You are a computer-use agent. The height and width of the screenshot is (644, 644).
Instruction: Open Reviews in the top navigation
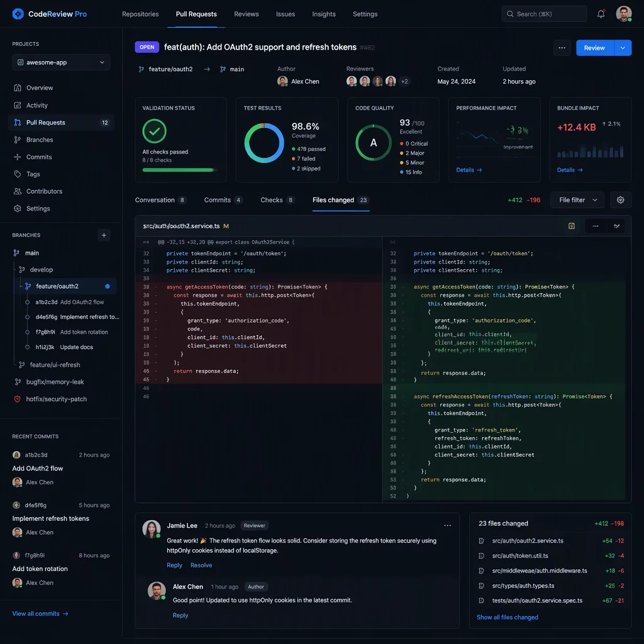tap(246, 14)
